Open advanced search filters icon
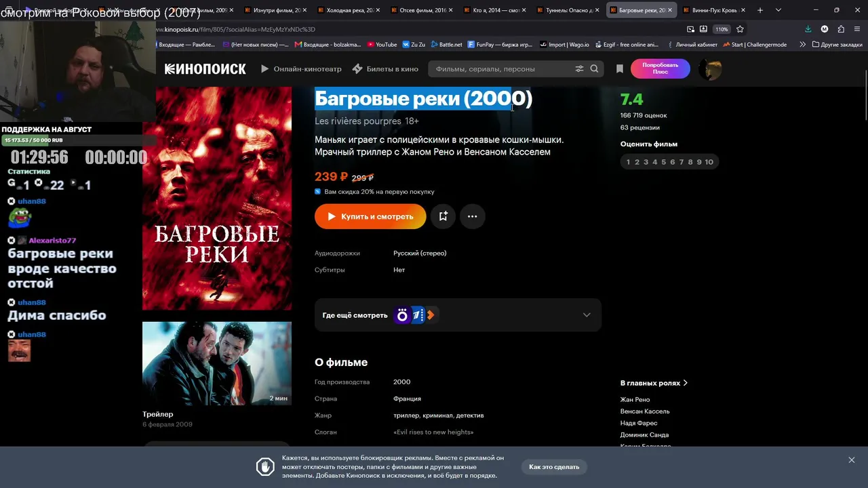Viewport: 868px width, 488px height. click(579, 68)
